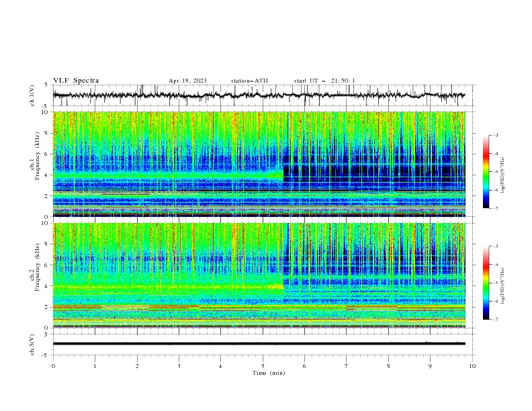Click the "VLF Spectra" plot title
The width and height of the screenshot is (532, 411).
click(76, 81)
